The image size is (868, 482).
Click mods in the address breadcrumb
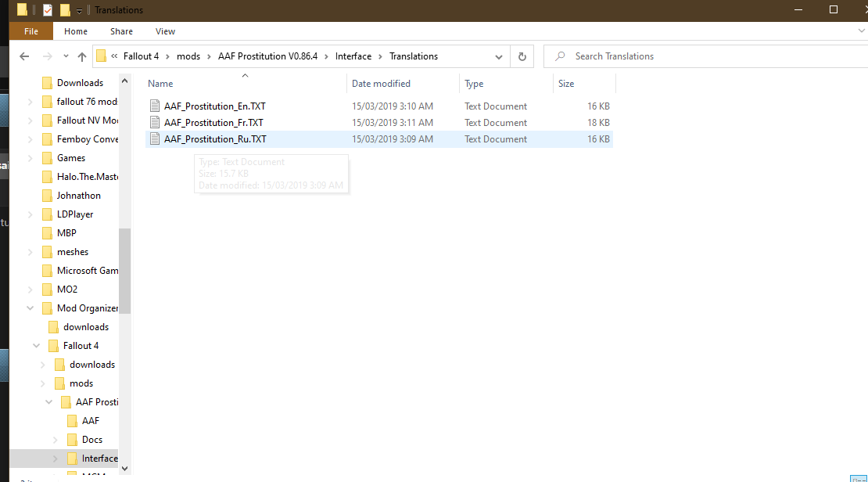[188, 56]
